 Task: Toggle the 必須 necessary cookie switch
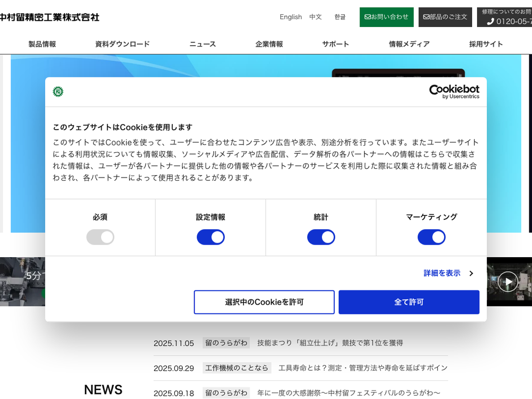coord(100,237)
